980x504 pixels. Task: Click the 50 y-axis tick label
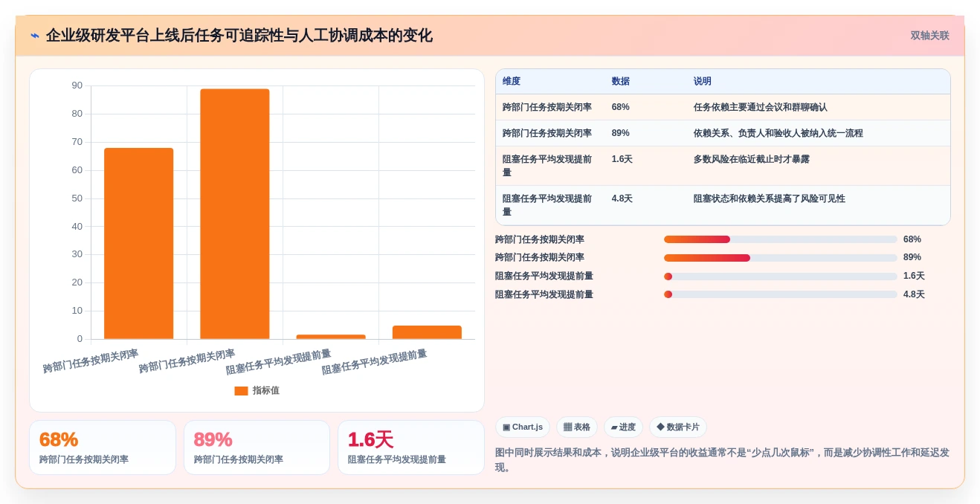[x=77, y=198]
